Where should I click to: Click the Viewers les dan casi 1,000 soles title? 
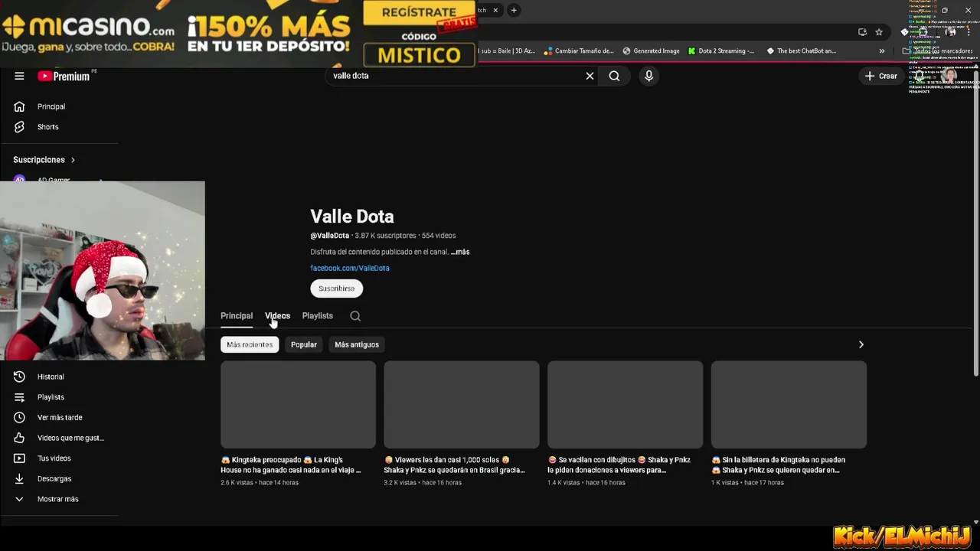point(455,465)
